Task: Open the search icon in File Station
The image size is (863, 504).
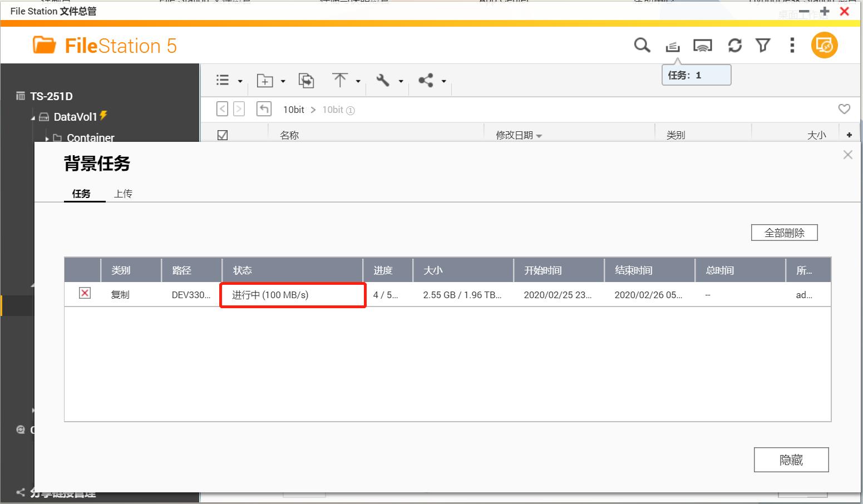Action: coord(642,46)
